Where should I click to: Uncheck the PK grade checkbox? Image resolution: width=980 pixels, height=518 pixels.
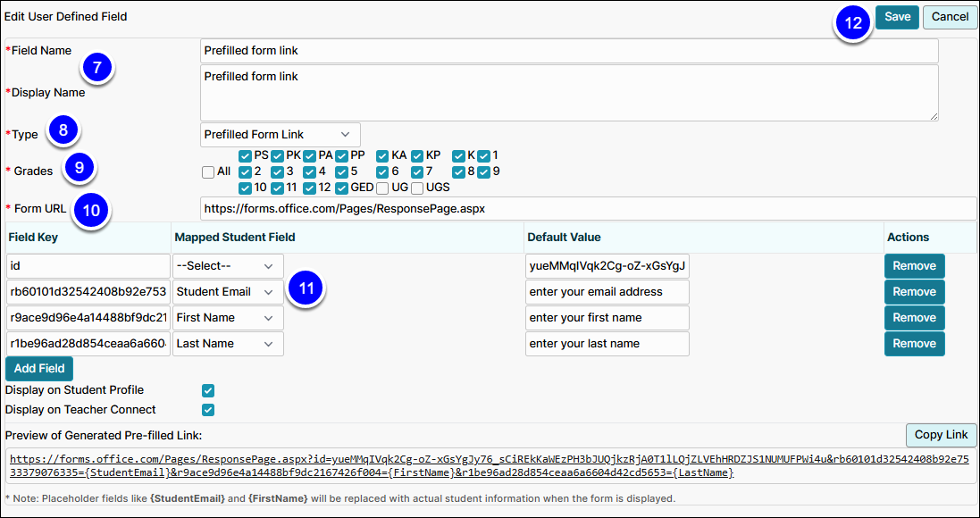click(278, 155)
